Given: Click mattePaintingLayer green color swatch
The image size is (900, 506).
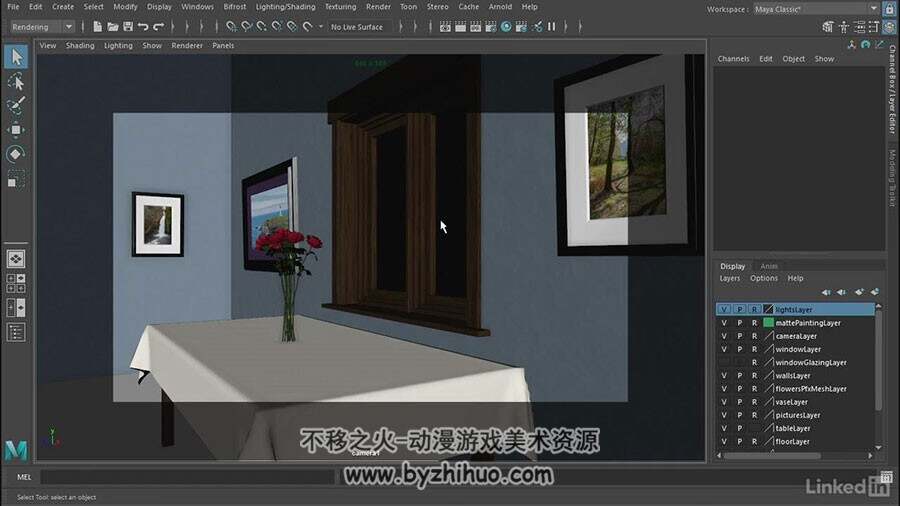Looking at the screenshot, I should coord(769,323).
